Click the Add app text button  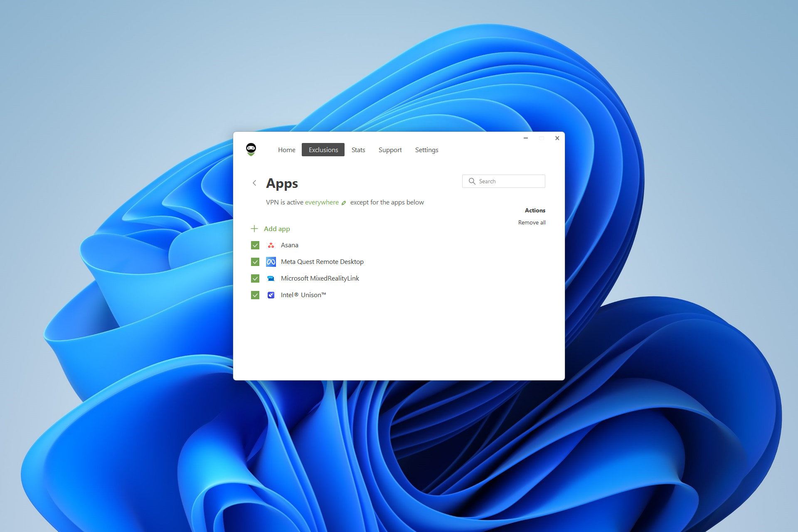coord(276,229)
